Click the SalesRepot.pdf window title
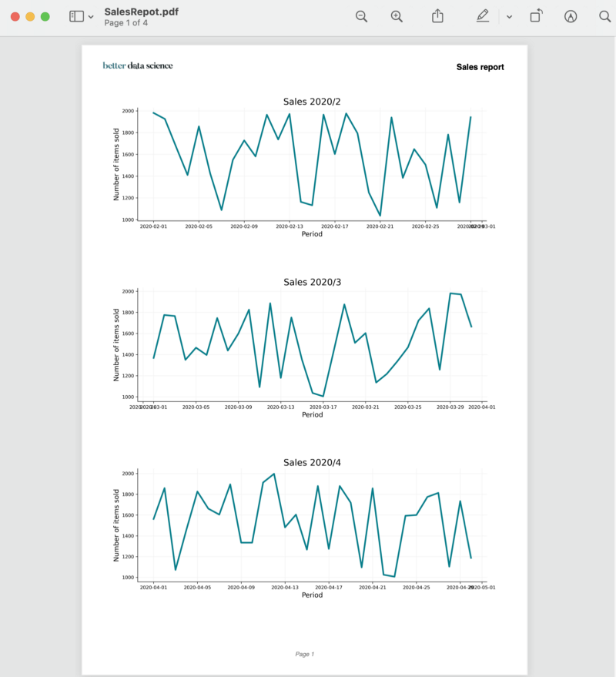Viewport: 616px width, 677px height. pyautogui.click(x=142, y=12)
